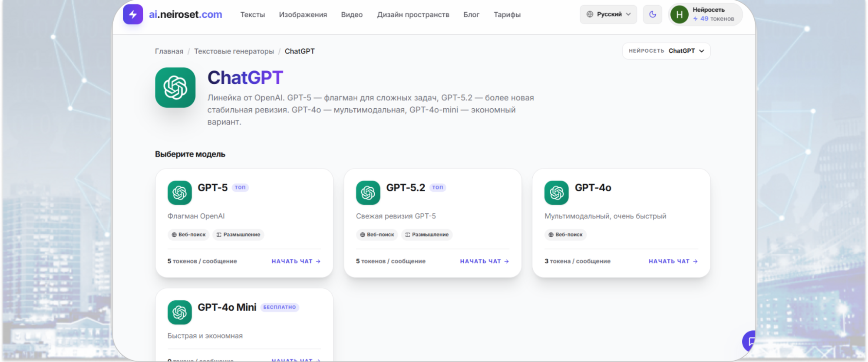868x362 pixels.
Task: Visit the Блог page
Action: click(x=471, y=15)
